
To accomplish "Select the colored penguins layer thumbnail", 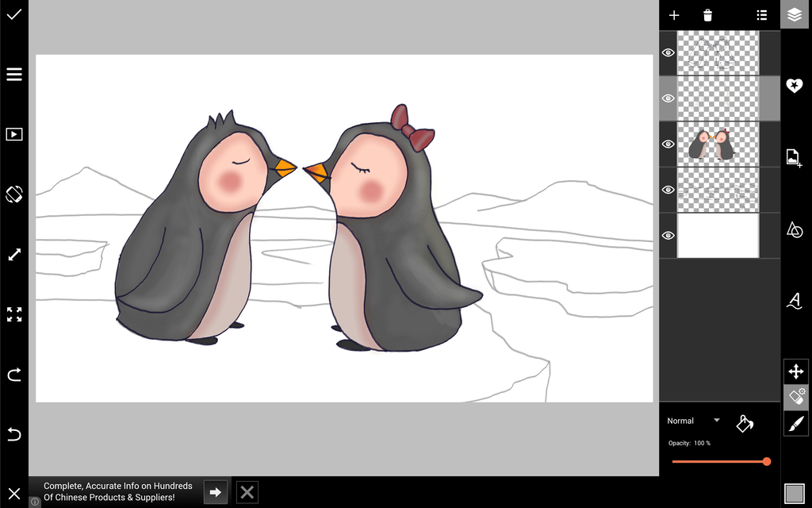I will [x=718, y=144].
